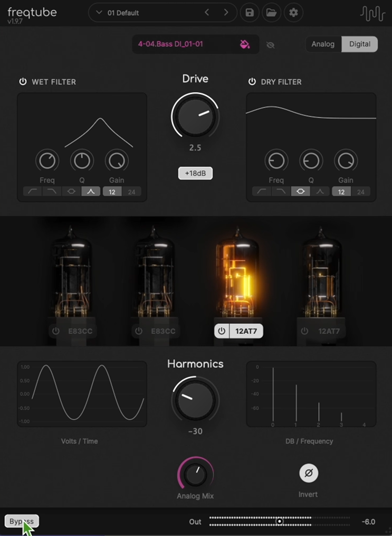Set Wet Filter slope to 24
This screenshot has height=536, width=392.
pyautogui.click(x=131, y=192)
